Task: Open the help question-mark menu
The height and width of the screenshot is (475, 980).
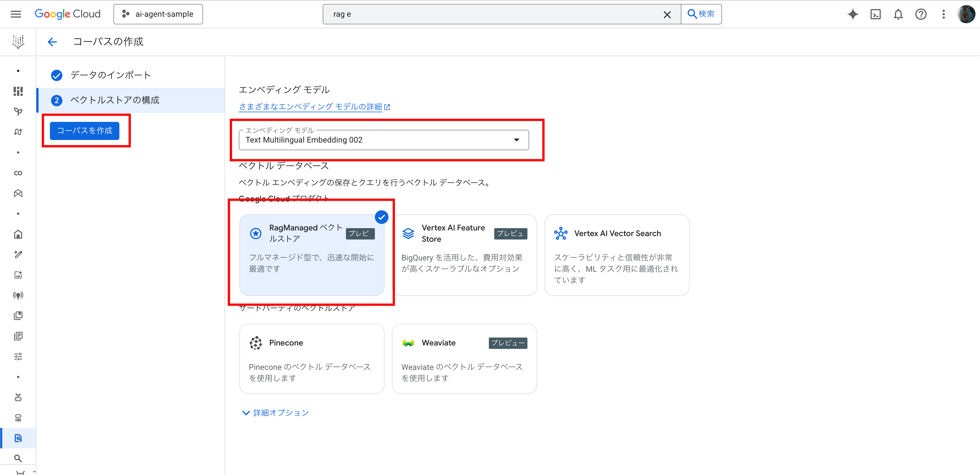Action: [921, 14]
